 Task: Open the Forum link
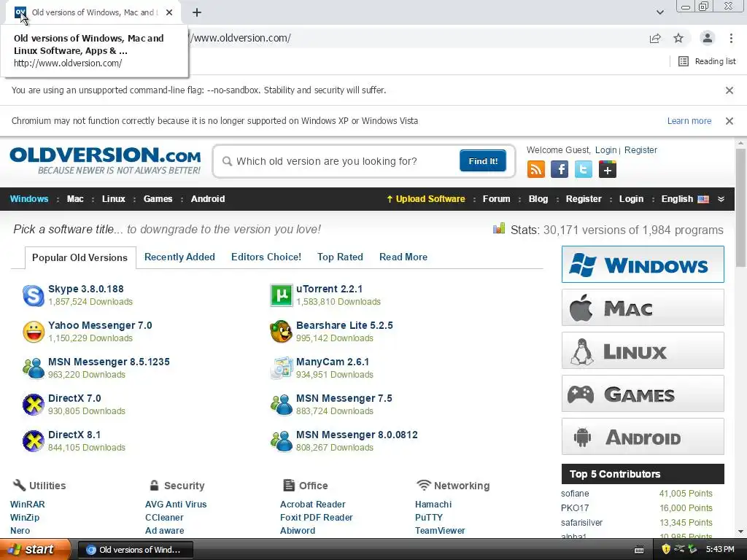[496, 199]
